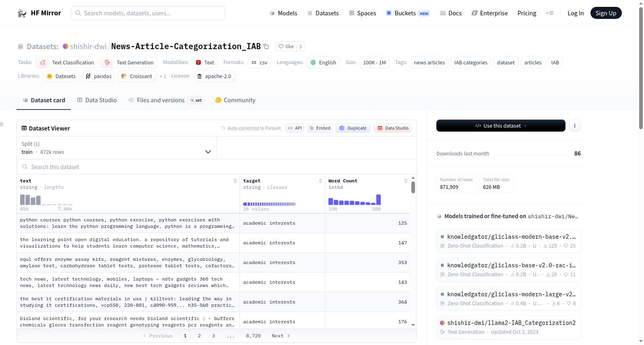
Task: Open the Pricing link
Action: 527,13
